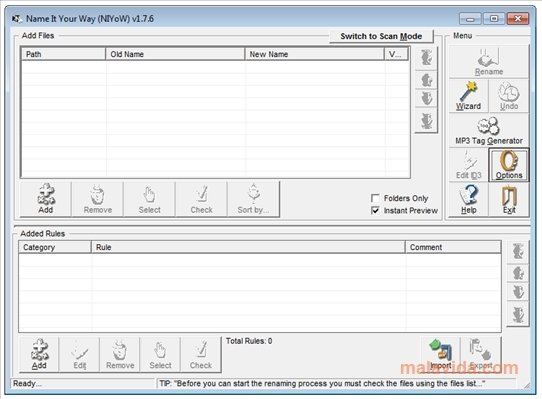Move rule to top of rules list
The image size is (542, 399).
coord(518,251)
